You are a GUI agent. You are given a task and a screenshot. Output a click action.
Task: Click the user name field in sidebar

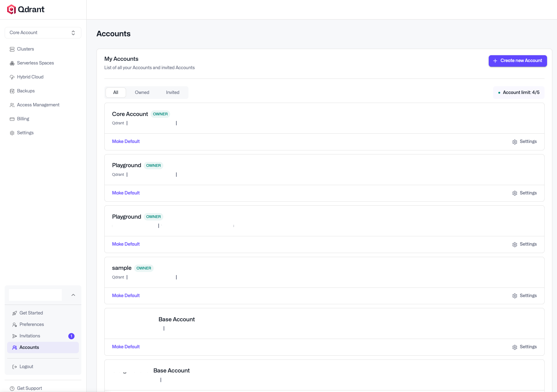tap(35, 295)
